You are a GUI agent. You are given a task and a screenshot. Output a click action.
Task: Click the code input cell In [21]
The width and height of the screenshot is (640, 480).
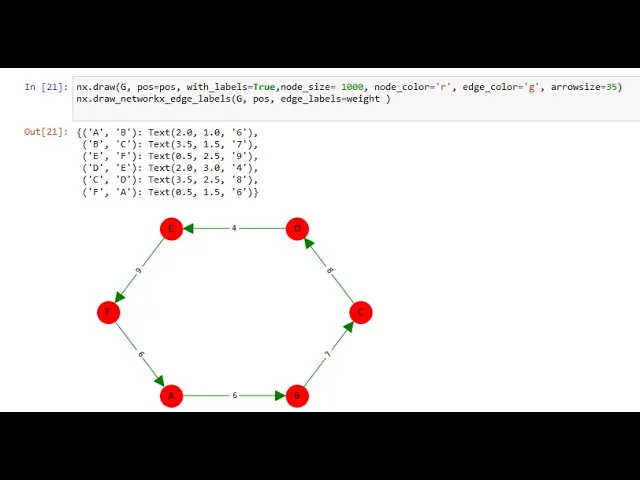[356, 98]
